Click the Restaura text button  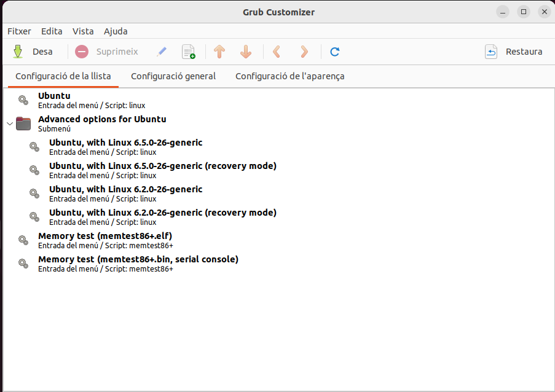click(x=524, y=52)
